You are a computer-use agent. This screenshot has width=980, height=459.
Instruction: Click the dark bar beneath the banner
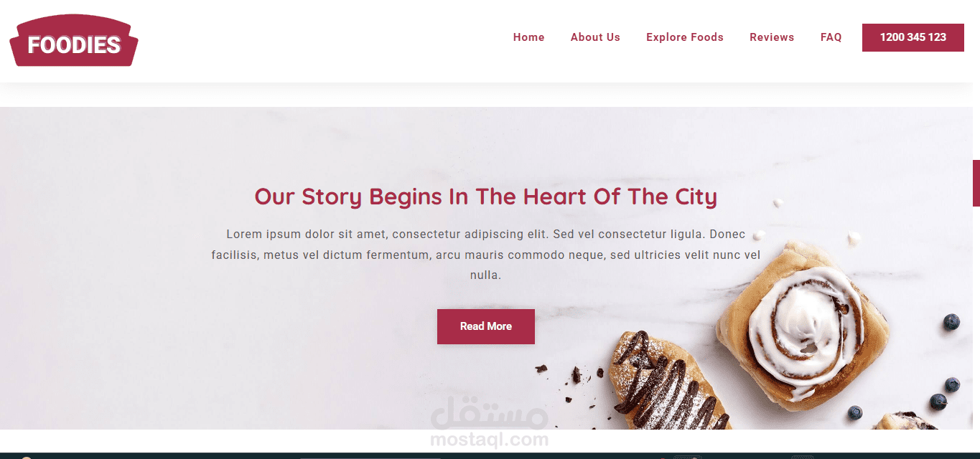point(490,455)
